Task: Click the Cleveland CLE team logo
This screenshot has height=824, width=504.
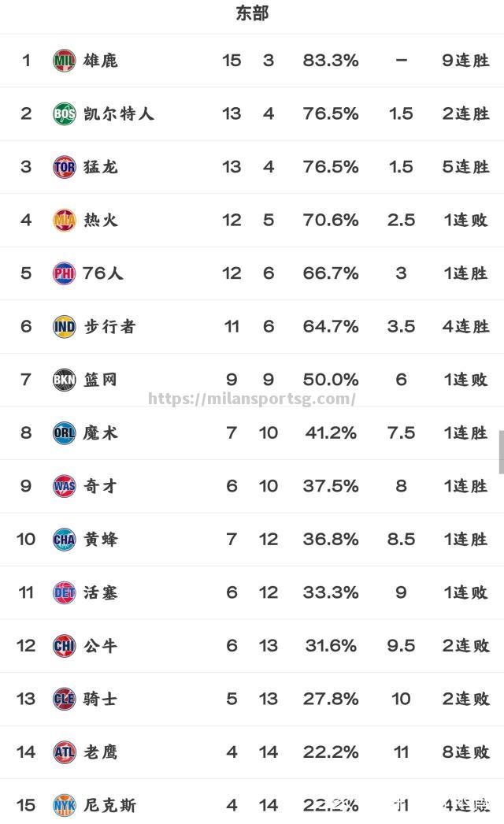Action: pos(64,699)
